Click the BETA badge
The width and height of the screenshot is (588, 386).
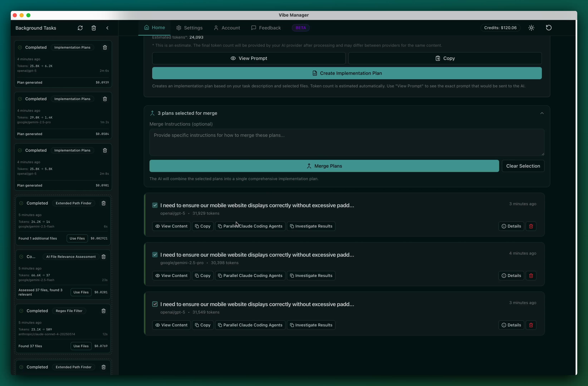(x=301, y=28)
